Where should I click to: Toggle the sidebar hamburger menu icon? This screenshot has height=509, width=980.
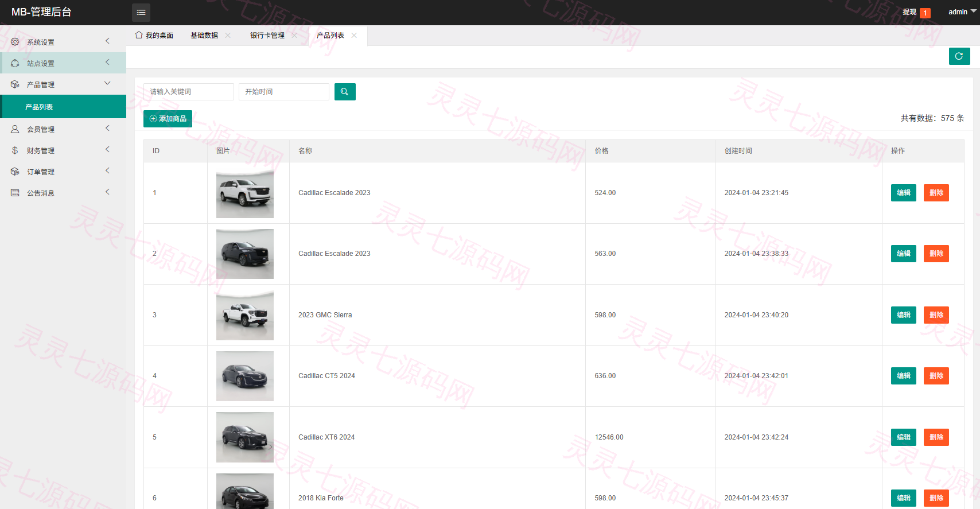[x=141, y=12]
